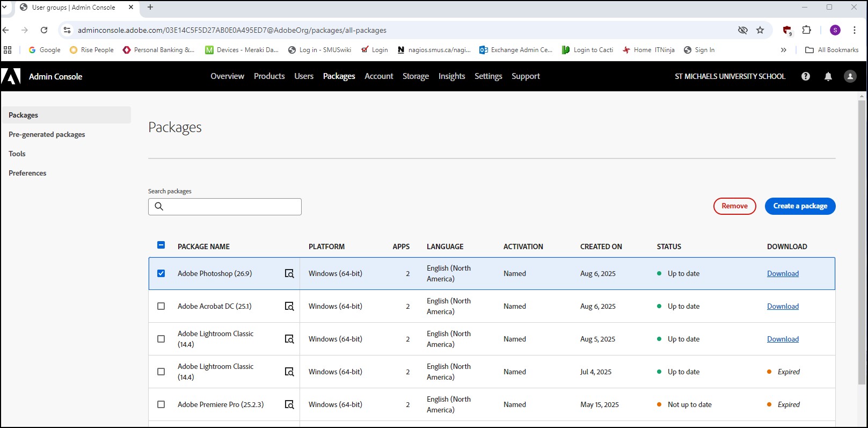
Task: Open the help question mark icon
Action: (x=806, y=76)
